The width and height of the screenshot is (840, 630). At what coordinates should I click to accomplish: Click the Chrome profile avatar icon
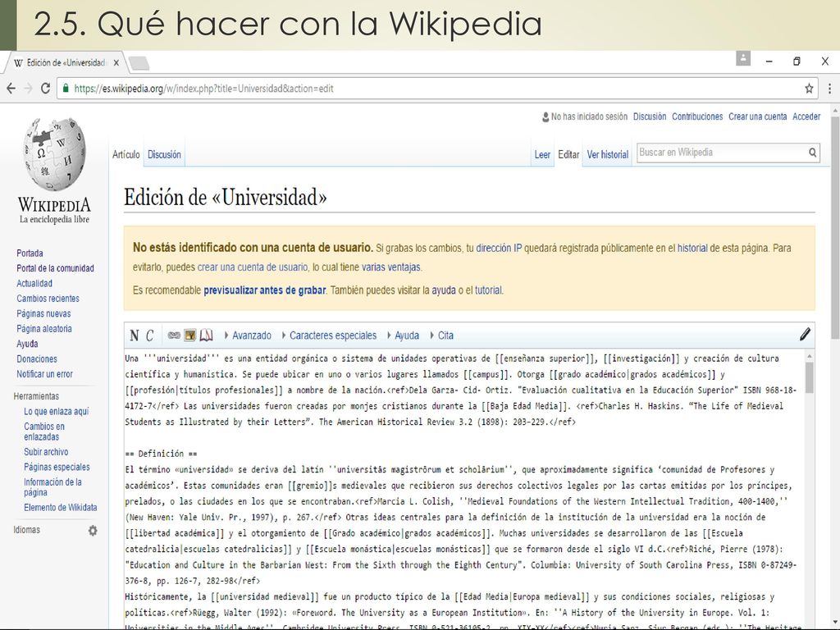(x=743, y=58)
